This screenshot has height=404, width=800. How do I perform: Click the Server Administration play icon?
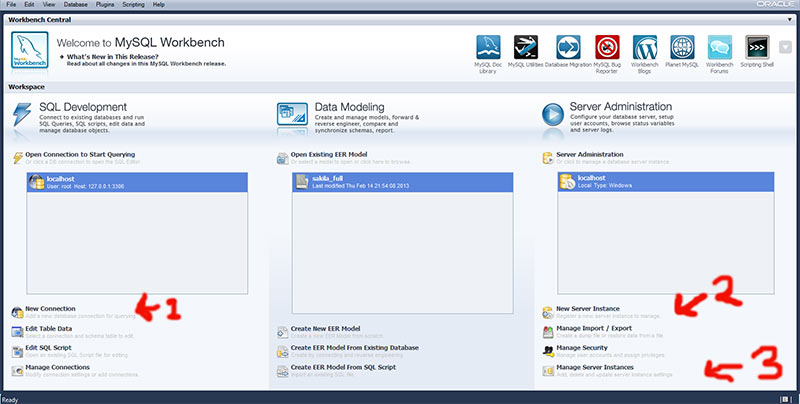point(553,115)
